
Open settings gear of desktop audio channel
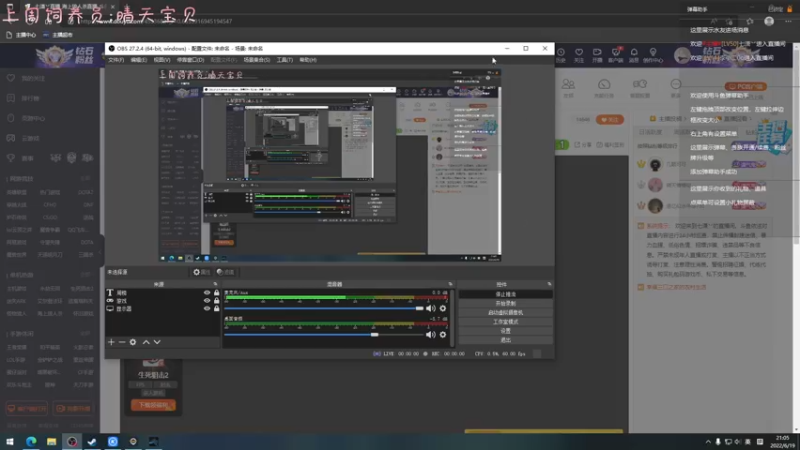click(x=443, y=335)
